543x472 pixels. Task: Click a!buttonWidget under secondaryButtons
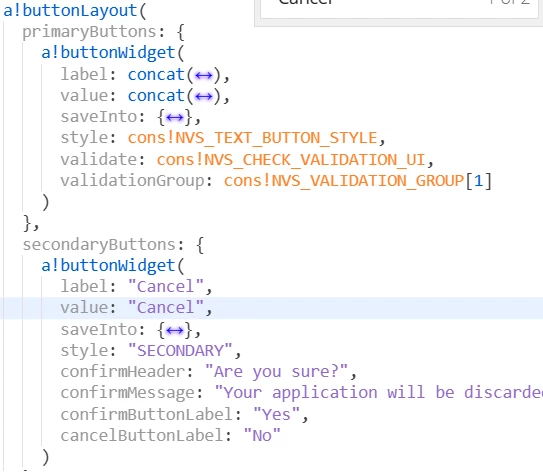[x=108, y=266]
